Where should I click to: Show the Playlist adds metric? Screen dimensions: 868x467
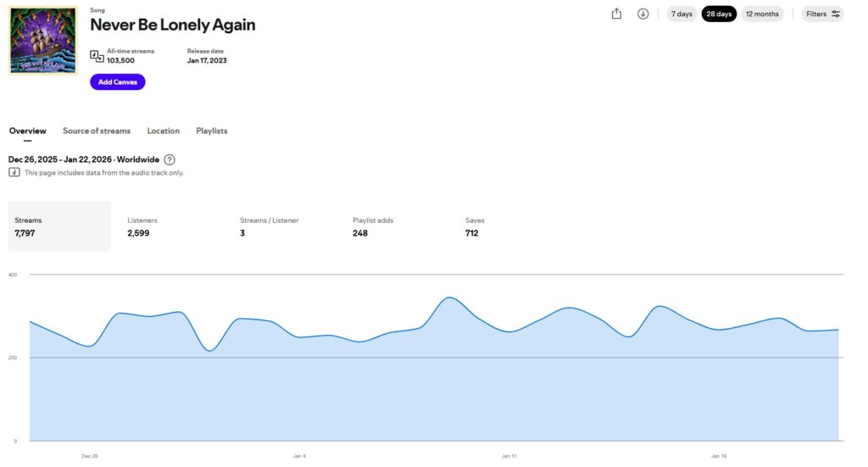(x=373, y=226)
